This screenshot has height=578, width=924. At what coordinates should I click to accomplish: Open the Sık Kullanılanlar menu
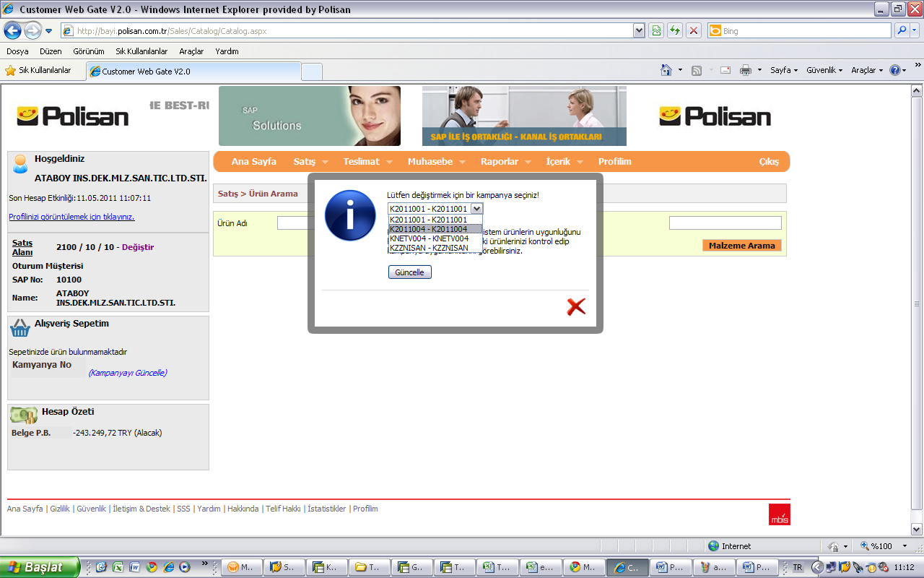(141, 51)
